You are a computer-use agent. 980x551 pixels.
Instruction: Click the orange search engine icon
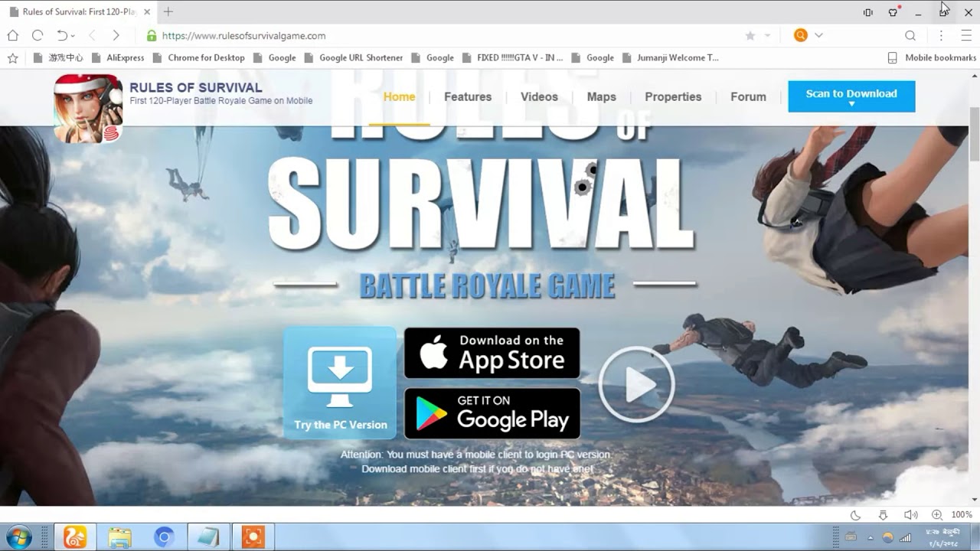coord(801,35)
